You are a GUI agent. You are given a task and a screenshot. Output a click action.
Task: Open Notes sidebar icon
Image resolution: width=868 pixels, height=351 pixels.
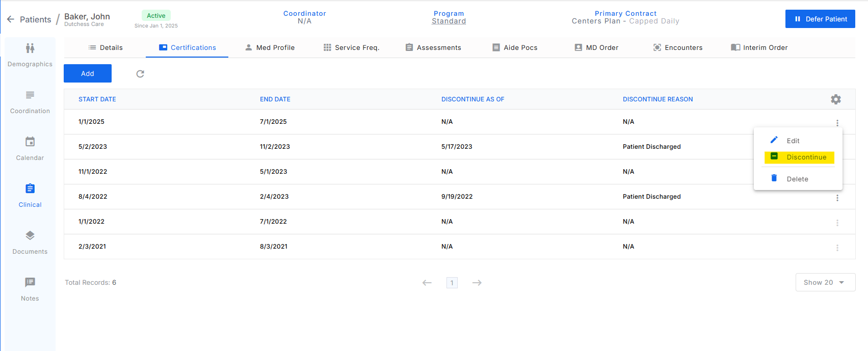pos(30,282)
